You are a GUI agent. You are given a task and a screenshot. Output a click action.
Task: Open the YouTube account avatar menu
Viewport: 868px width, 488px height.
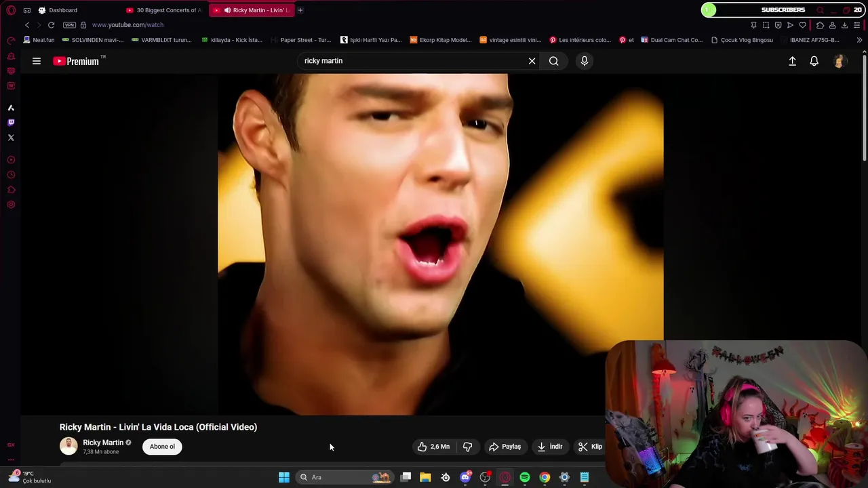[840, 61]
